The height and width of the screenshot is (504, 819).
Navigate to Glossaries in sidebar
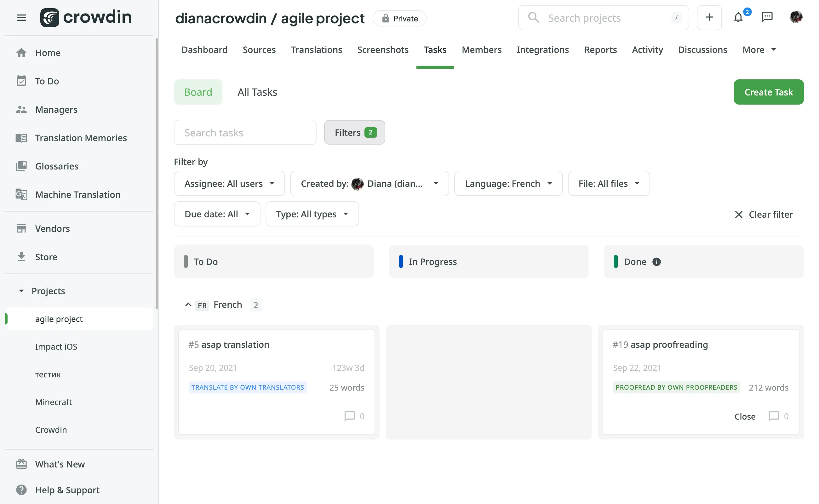(56, 166)
